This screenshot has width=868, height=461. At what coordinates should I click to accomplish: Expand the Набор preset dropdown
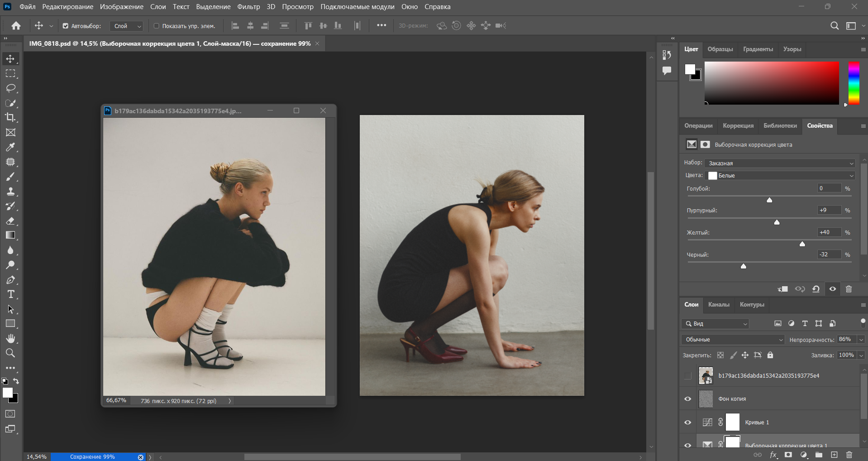click(781, 163)
